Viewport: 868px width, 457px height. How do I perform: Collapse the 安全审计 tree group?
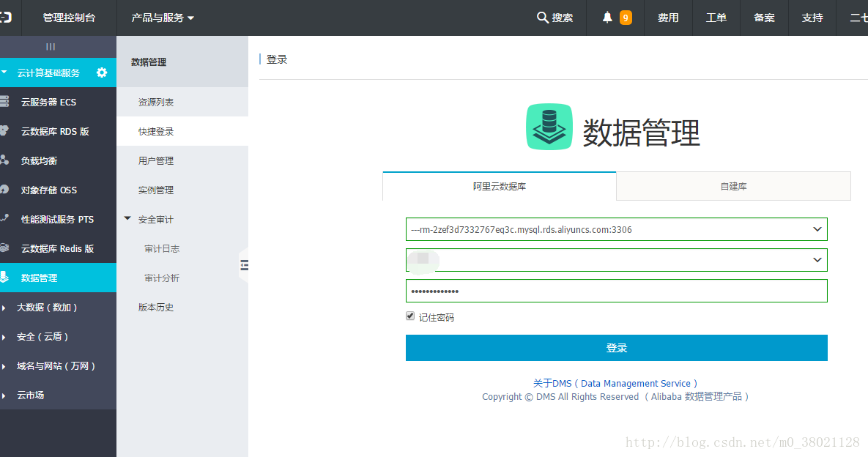(x=127, y=218)
